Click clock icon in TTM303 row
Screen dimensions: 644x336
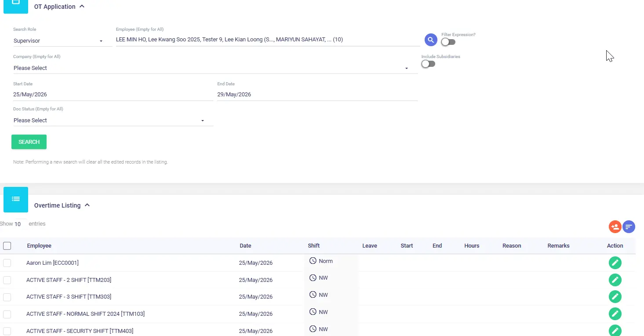[x=313, y=295]
